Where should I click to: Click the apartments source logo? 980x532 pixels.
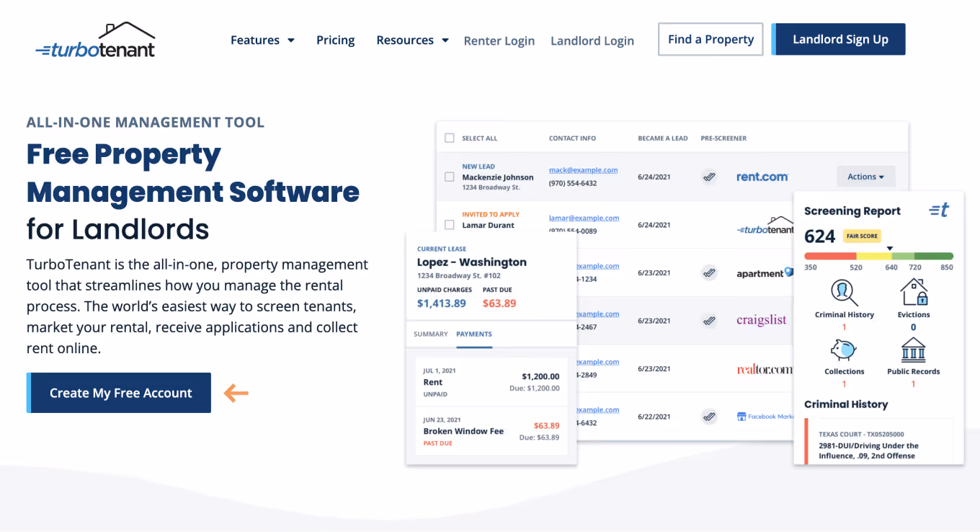tap(764, 273)
